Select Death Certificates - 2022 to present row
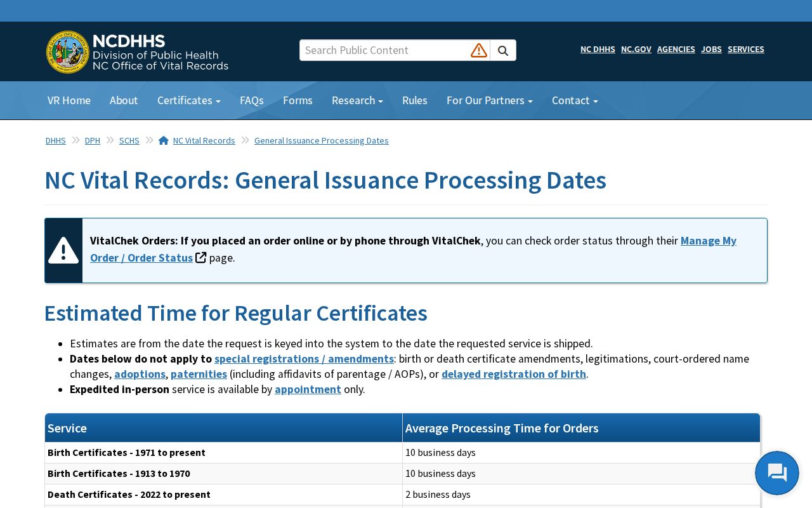812x508 pixels. coord(402,495)
